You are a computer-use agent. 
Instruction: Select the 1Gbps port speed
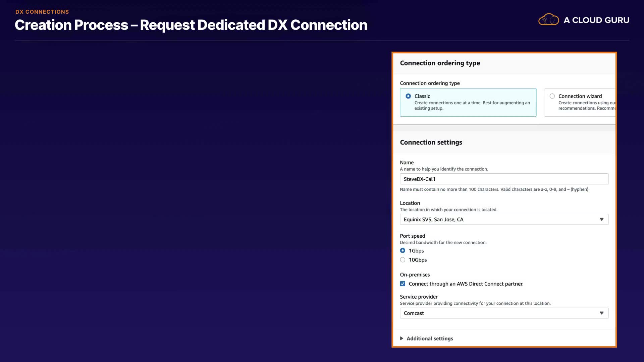pyautogui.click(x=402, y=251)
